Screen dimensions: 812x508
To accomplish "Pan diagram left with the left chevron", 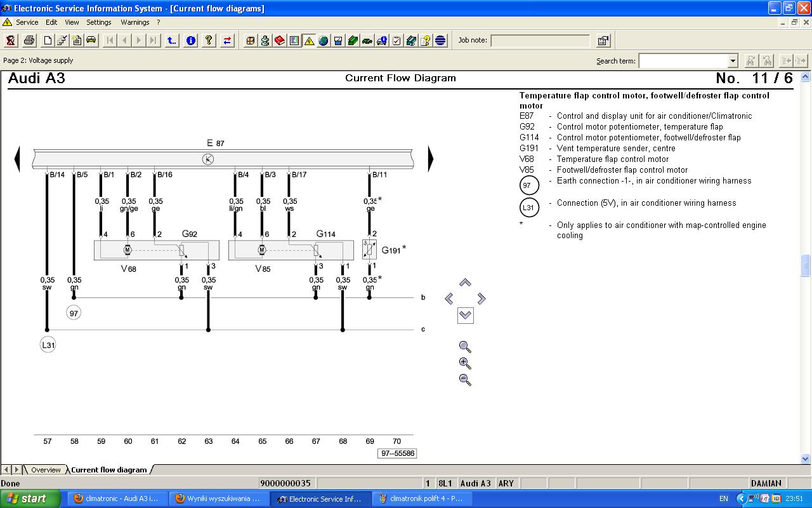I will tap(449, 298).
